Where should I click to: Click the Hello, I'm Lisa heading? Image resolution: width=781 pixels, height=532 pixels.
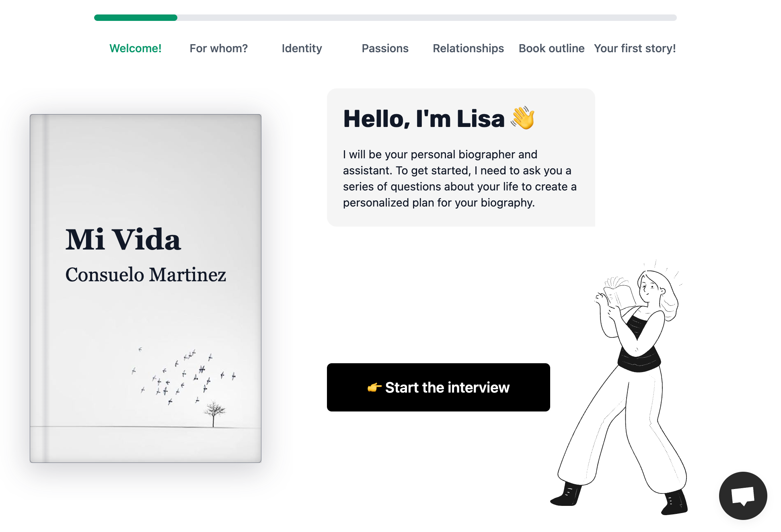click(x=424, y=119)
